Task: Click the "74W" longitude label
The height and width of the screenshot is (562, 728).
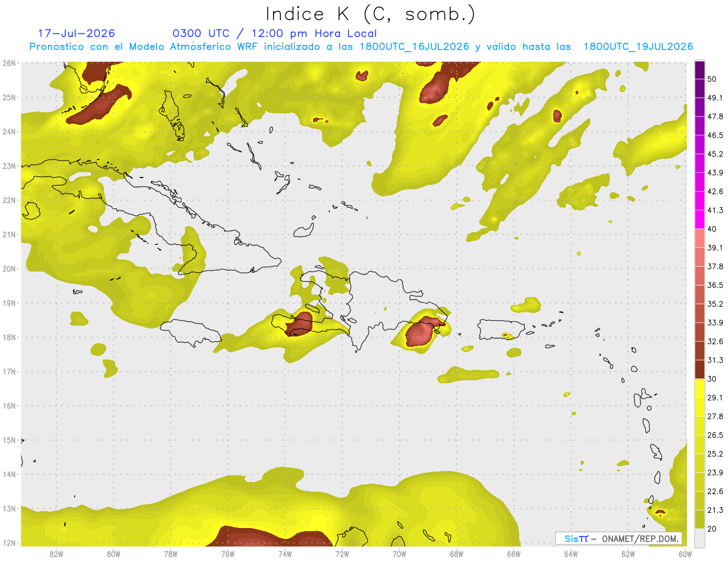Action: point(285,554)
